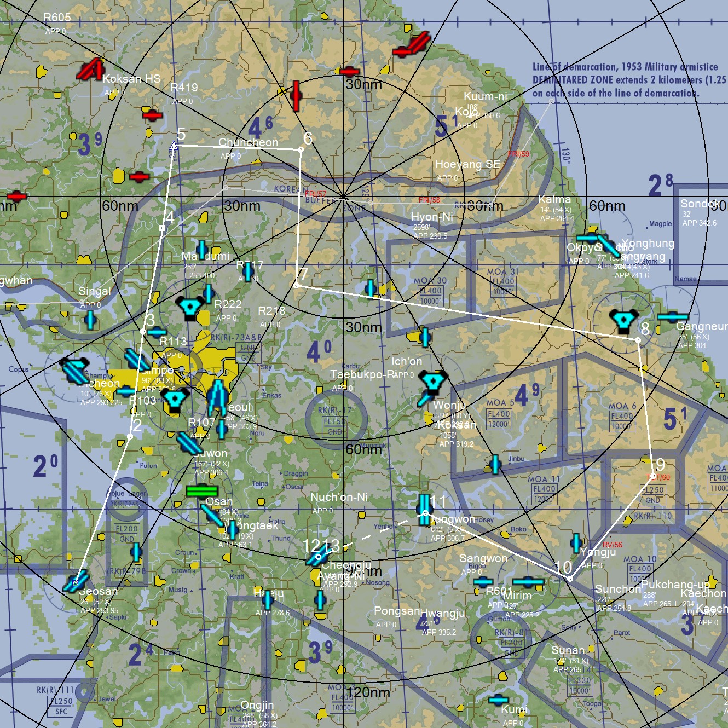
Task: Select flight plan waypoint 7
Action: pos(297,285)
